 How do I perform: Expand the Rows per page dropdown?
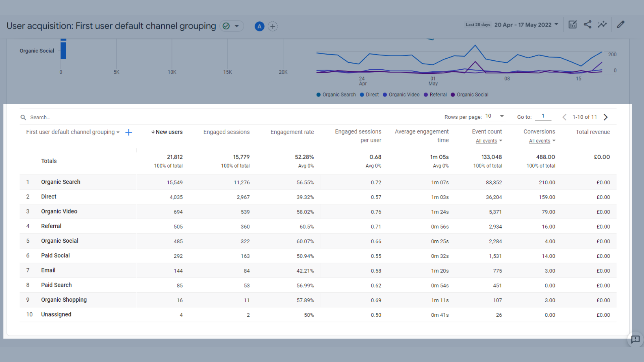pos(495,116)
